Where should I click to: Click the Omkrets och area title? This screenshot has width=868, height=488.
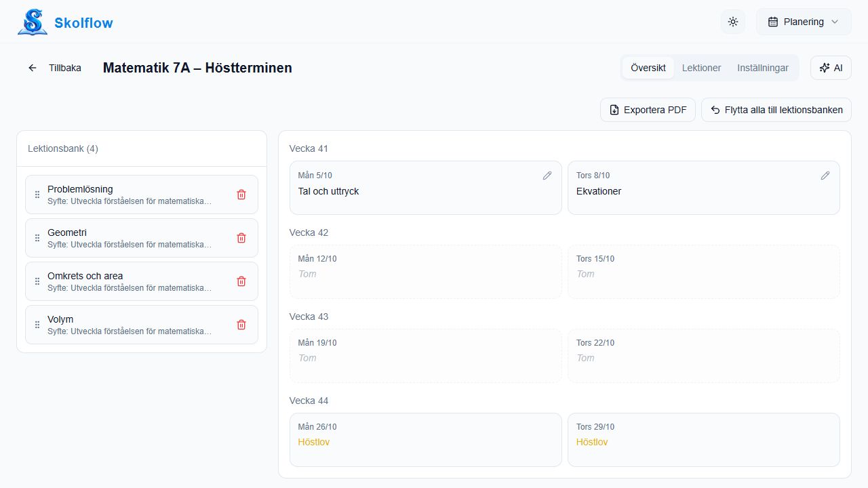[x=85, y=276]
